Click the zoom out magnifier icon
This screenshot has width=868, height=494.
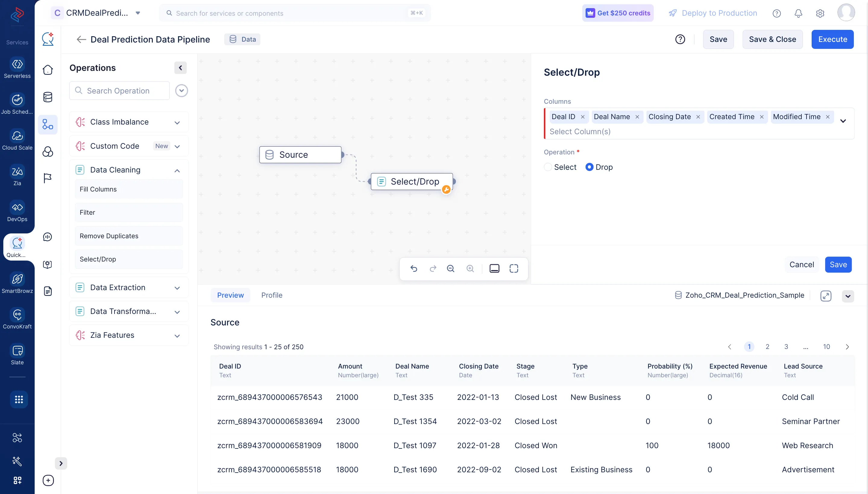pos(450,269)
